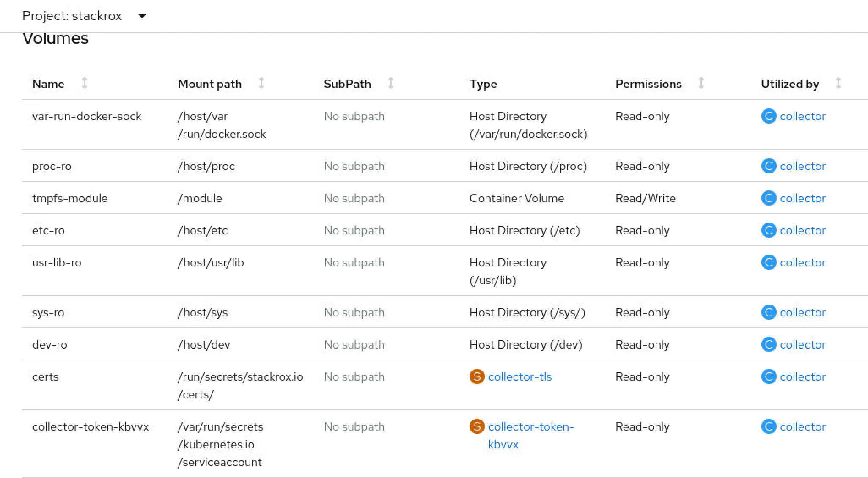This screenshot has height=478, width=868.
Task: Click the S icon beside collector-token-kbvvx secret
Action: pyautogui.click(x=477, y=426)
